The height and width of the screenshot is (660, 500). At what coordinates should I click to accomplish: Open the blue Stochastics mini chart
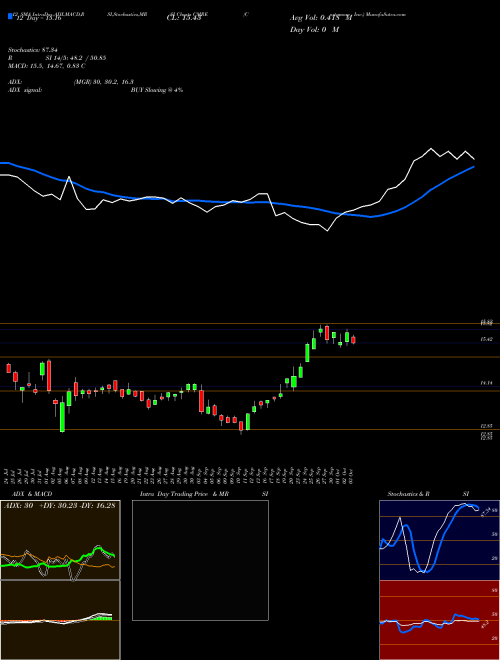(x=439, y=540)
